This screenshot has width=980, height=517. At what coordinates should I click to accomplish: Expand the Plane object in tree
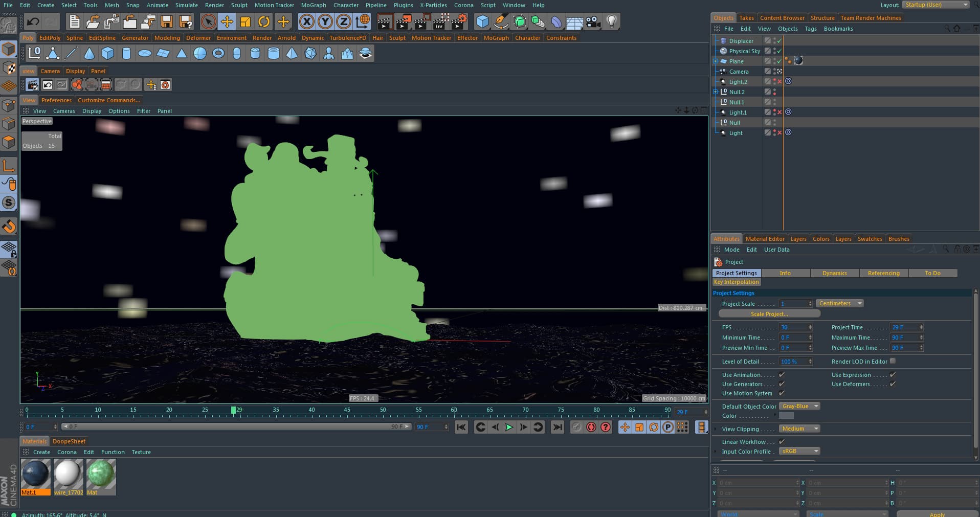click(716, 61)
